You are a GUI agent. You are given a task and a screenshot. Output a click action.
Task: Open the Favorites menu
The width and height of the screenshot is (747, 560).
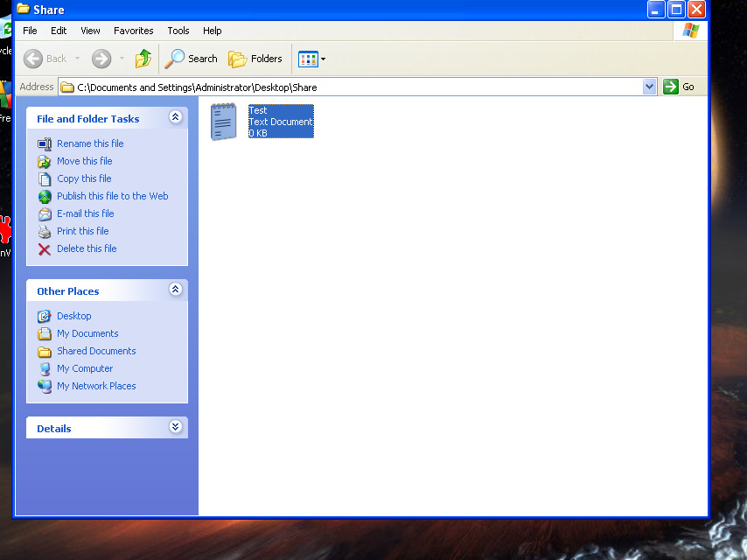[x=133, y=31]
